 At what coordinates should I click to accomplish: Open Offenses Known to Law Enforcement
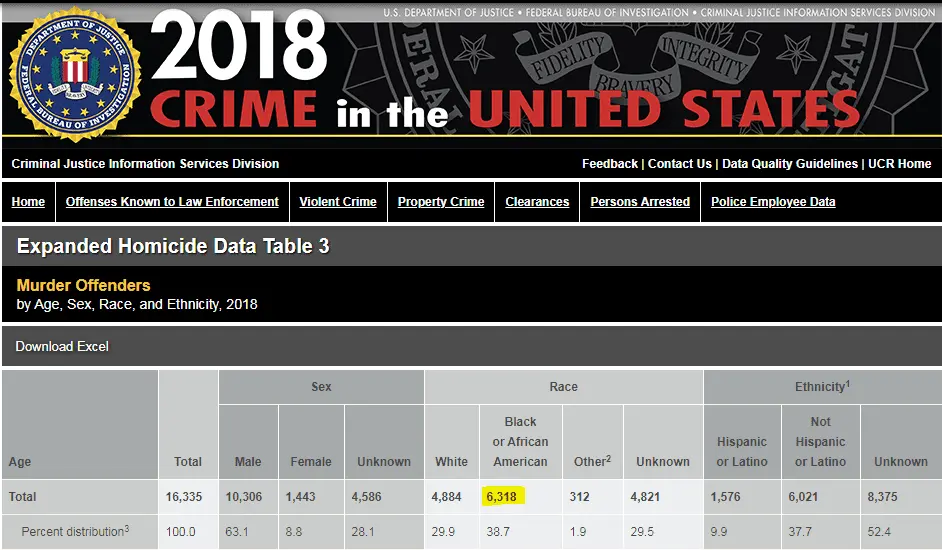[172, 202]
